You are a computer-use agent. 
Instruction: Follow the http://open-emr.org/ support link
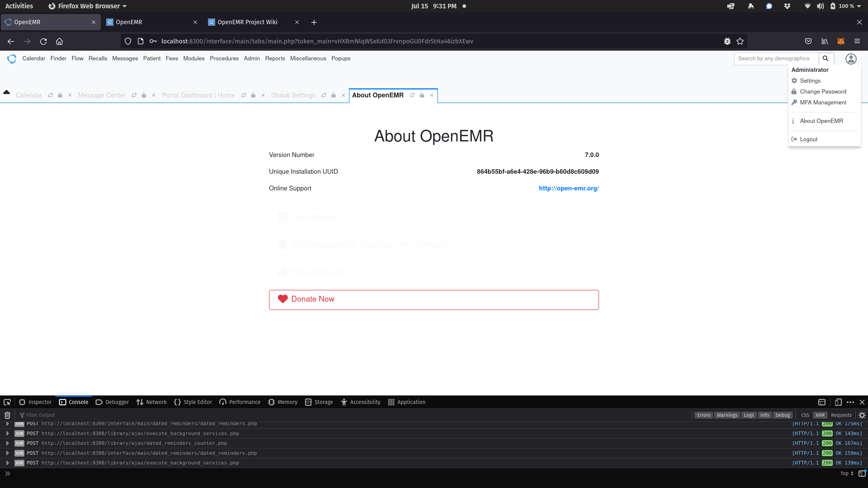click(568, 188)
